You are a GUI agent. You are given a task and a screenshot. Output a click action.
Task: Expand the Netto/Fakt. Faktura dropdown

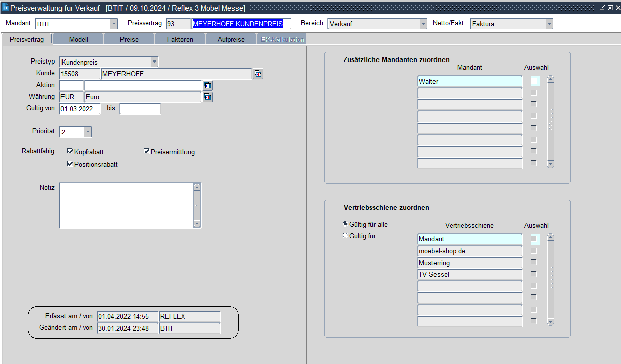click(549, 24)
